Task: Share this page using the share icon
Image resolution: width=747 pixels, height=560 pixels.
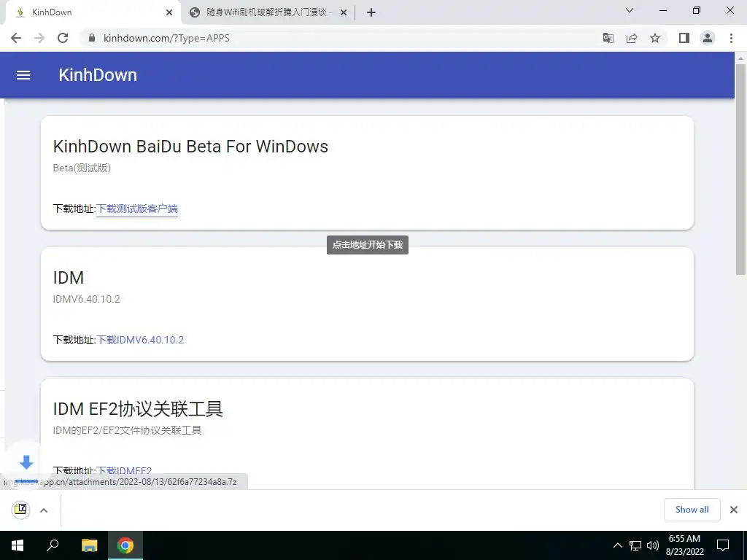Action: point(632,38)
